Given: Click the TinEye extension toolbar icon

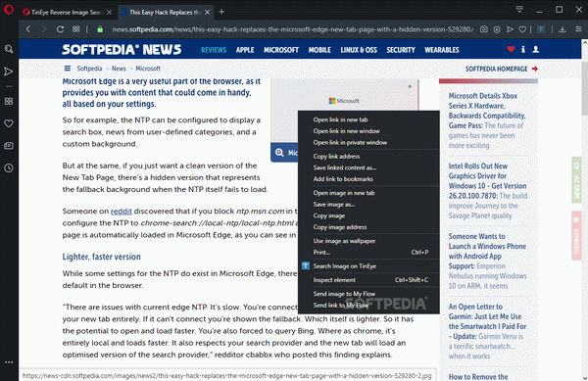Looking at the screenshot, I should (x=541, y=29).
